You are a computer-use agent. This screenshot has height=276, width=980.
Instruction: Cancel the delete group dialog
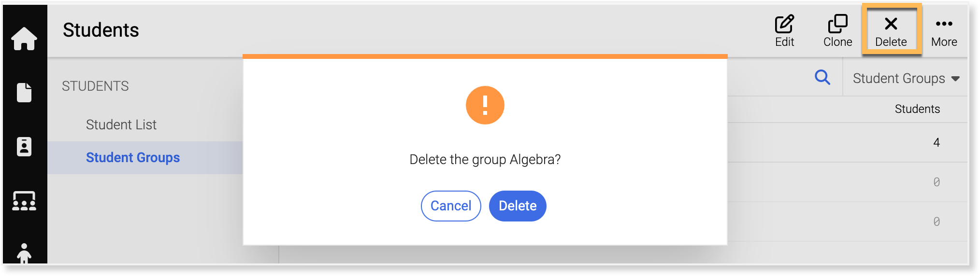(x=451, y=206)
